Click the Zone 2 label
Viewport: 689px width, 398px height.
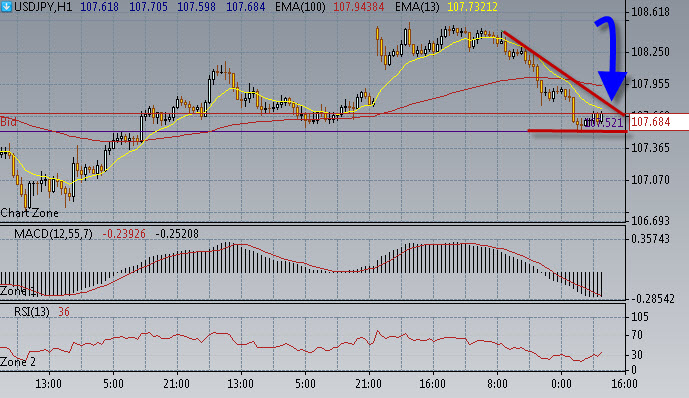18,362
